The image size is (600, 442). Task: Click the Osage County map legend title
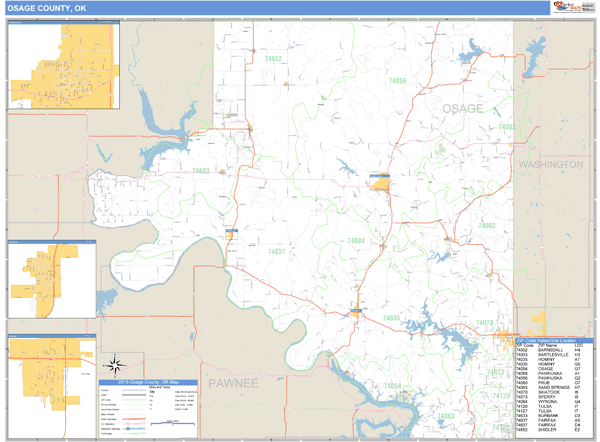(x=147, y=383)
